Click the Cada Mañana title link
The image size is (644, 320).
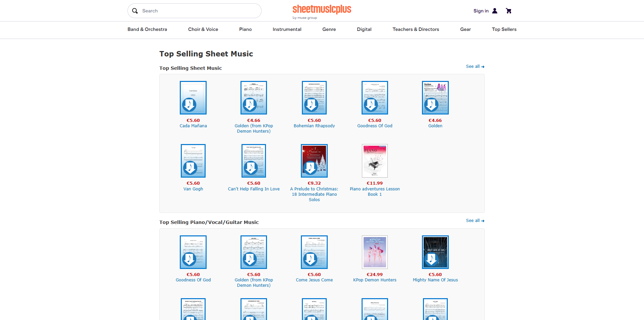point(193,126)
